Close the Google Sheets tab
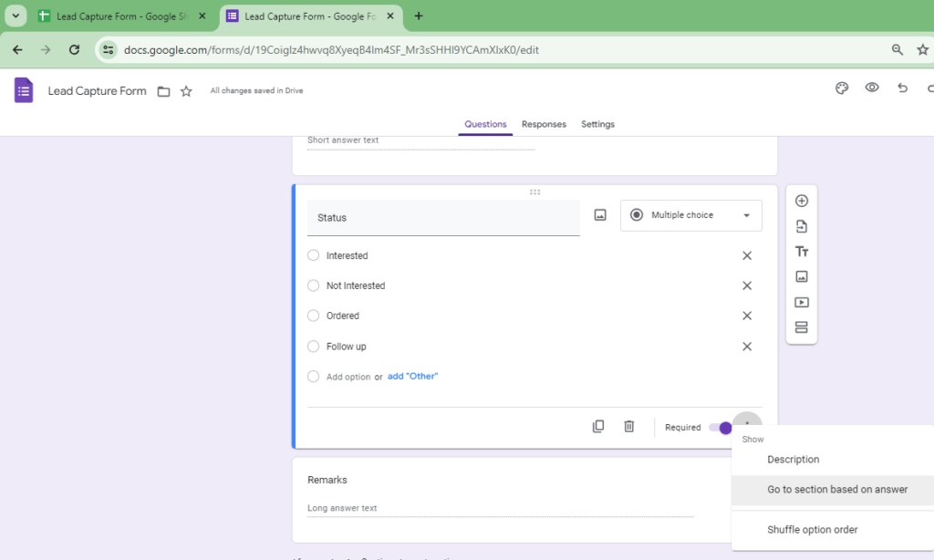The width and height of the screenshot is (934, 560). [x=202, y=16]
